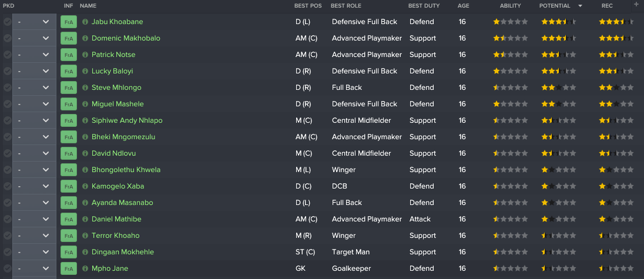644x279 pixels.
Task: Tick the check circle for Jabu Khoabane
Action: (x=8, y=22)
